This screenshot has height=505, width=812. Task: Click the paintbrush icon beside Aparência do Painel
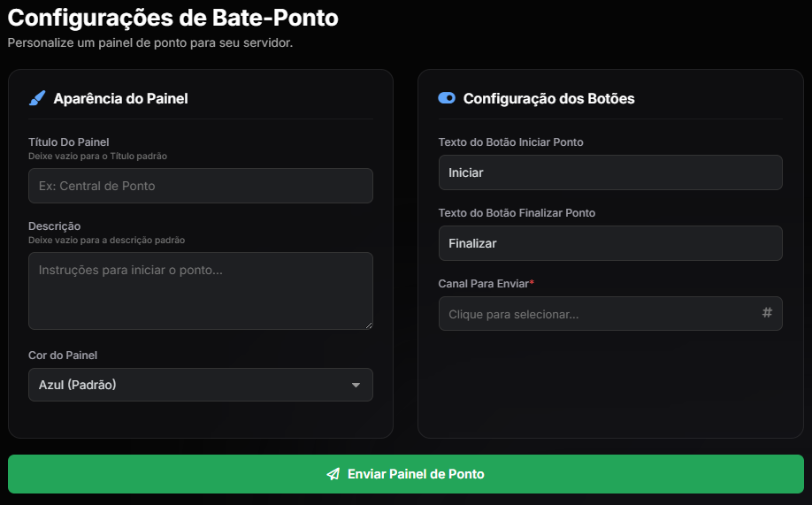pos(37,98)
